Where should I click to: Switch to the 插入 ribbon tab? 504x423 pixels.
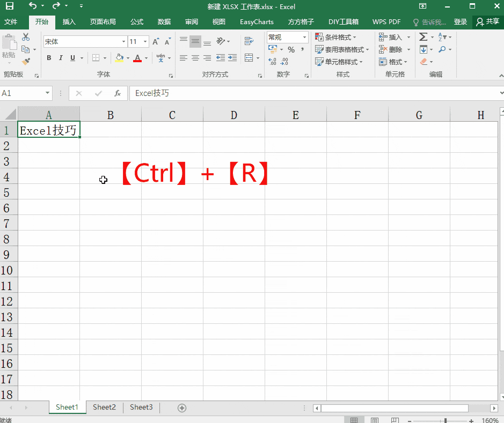(x=69, y=22)
